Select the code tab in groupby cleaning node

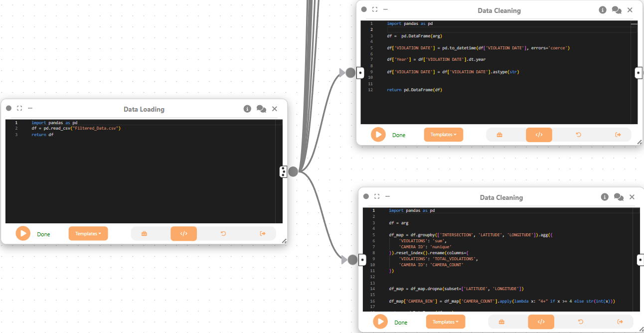coord(541,322)
